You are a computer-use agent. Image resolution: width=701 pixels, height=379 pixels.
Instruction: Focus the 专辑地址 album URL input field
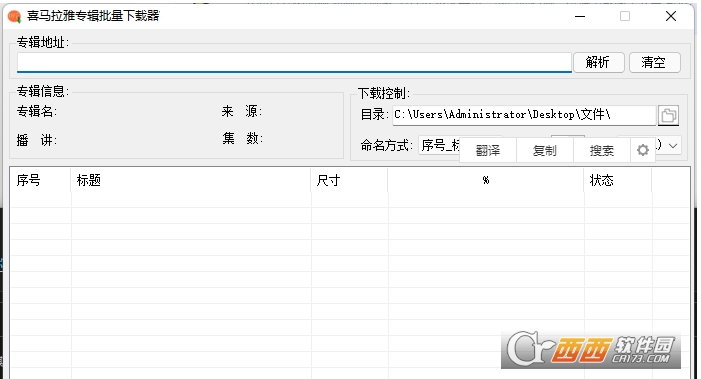294,62
